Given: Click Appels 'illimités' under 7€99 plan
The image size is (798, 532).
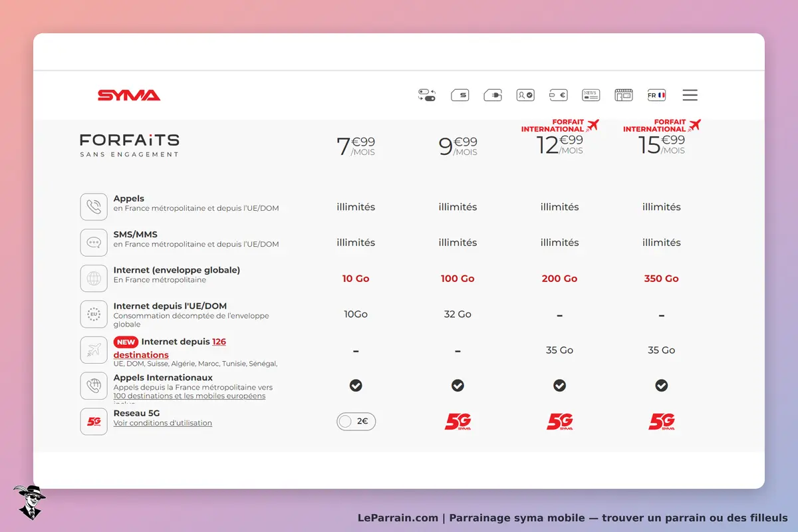Looking at the screenshot, I should pyautogui.click(x=356, y=207).
